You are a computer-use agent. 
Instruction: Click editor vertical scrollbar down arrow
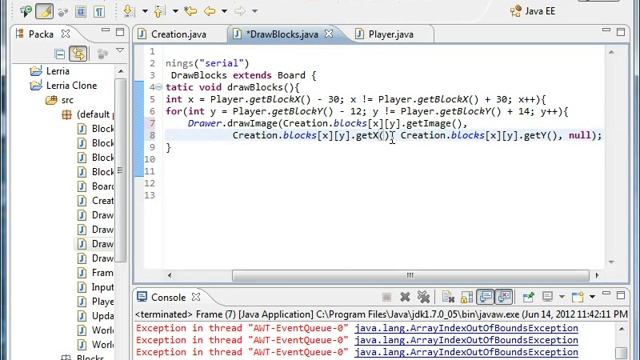click(x=611, y=262)
